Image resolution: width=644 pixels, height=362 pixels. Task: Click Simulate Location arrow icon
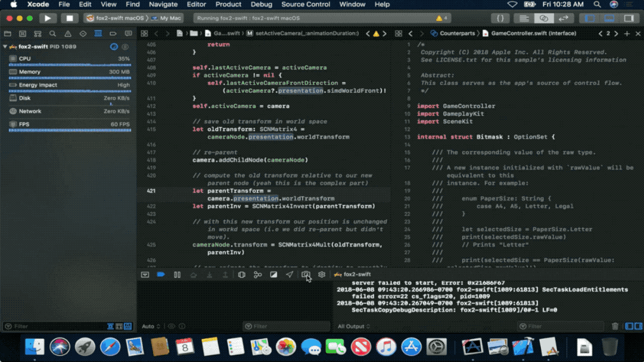click(x=290, y=274)
